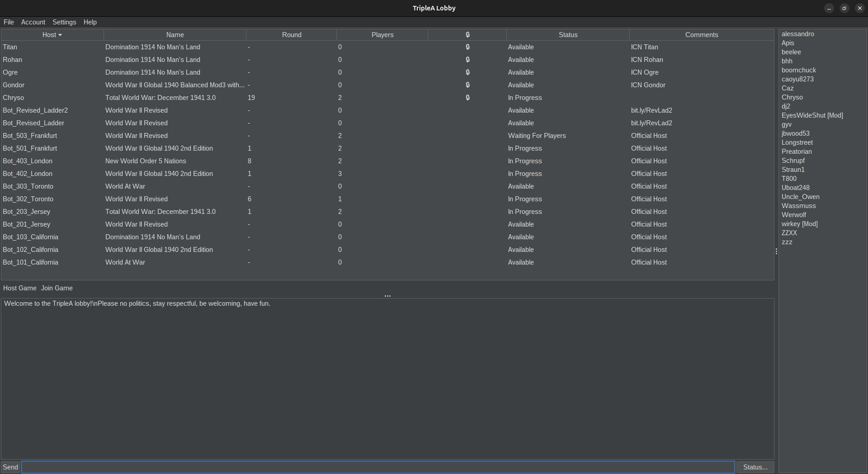Select player Apis in user list

point(788,43)
